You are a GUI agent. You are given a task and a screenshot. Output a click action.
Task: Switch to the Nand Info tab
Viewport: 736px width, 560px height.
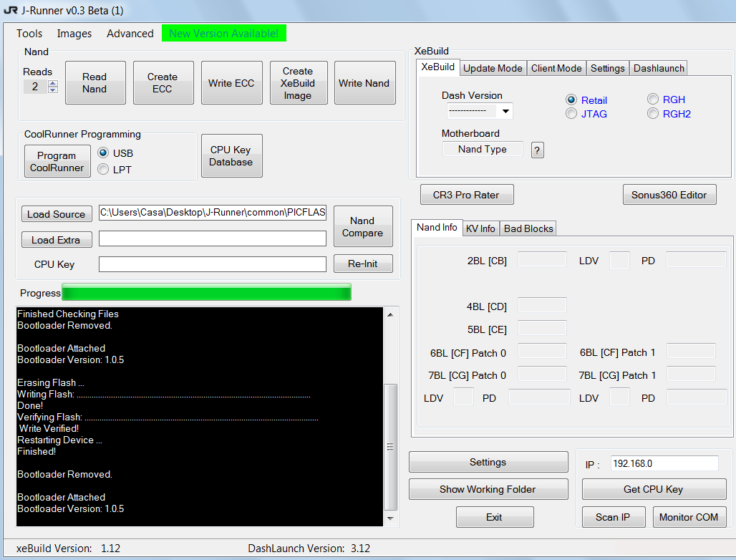point(437,227)
